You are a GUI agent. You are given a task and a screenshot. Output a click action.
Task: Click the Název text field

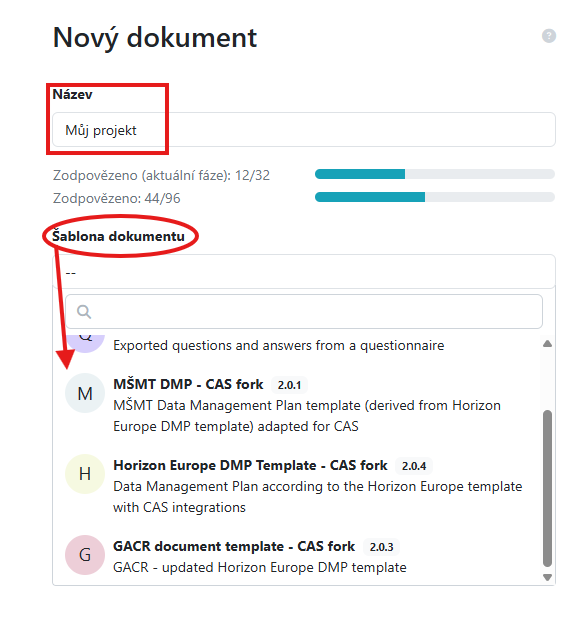[304, 129]
